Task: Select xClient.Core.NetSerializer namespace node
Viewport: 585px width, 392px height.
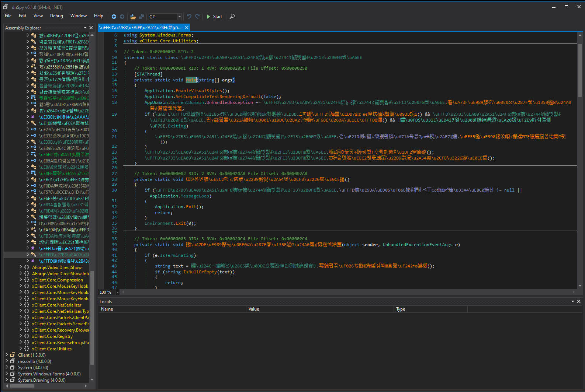Action: tap(56, 305)
